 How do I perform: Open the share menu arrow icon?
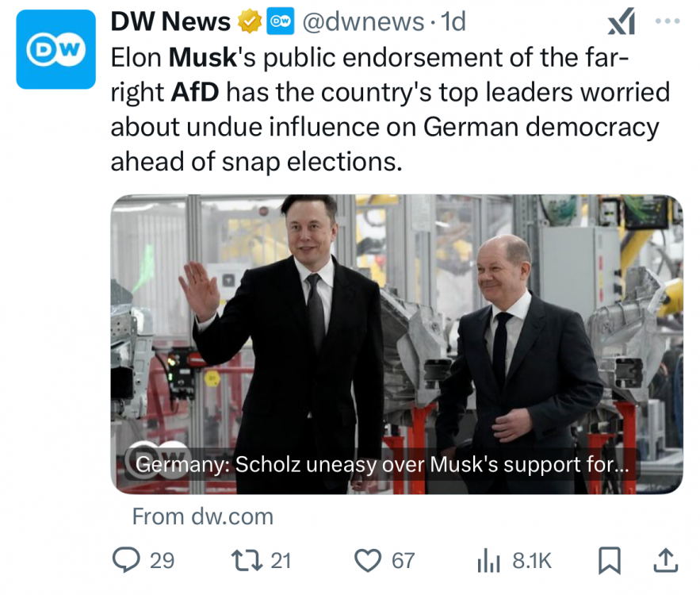click(666, 561)
